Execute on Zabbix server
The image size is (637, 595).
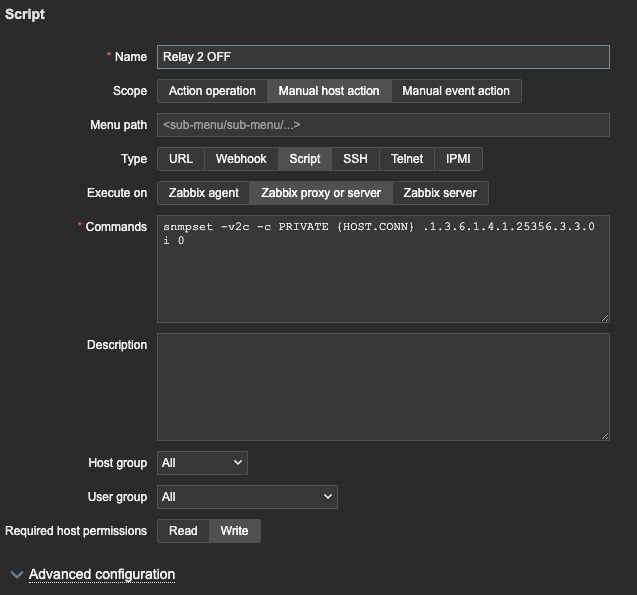[x=440, y=193]
